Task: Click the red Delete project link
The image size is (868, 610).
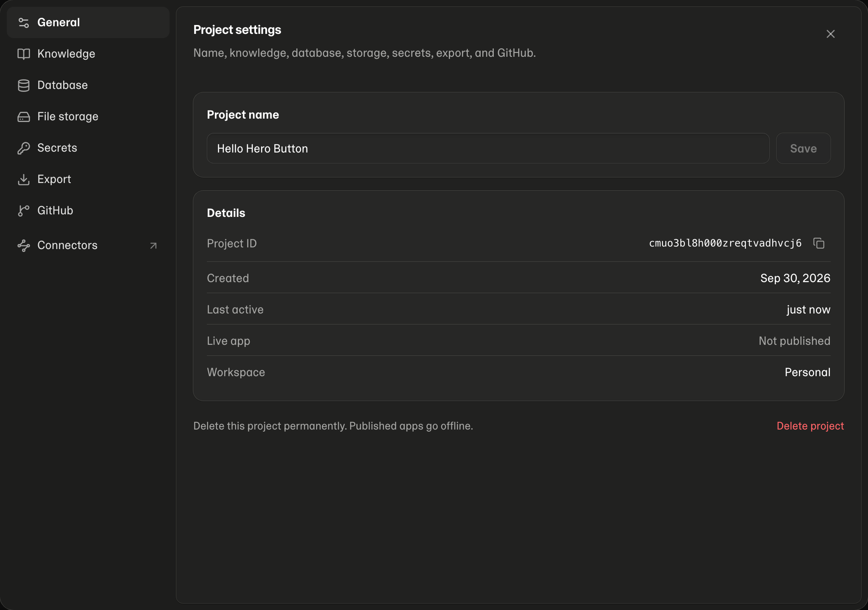Action: click(x=810, y=426)
